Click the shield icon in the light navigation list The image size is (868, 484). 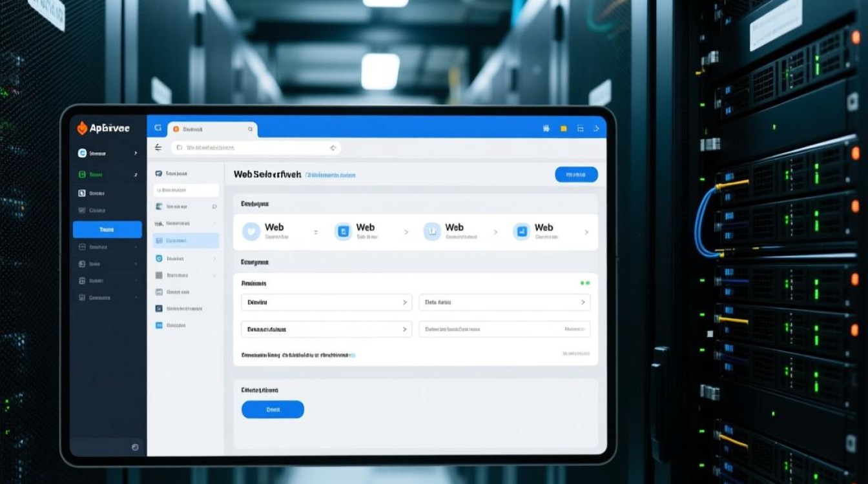[159, 258]
